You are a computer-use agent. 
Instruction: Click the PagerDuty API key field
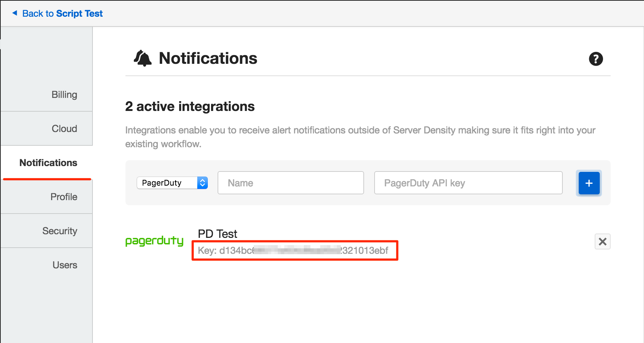tap(468, 183)
